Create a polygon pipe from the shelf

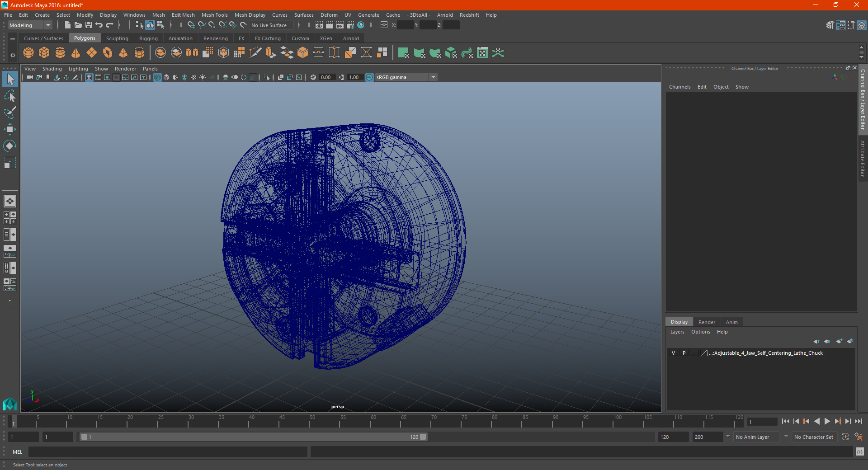(139, 53)
